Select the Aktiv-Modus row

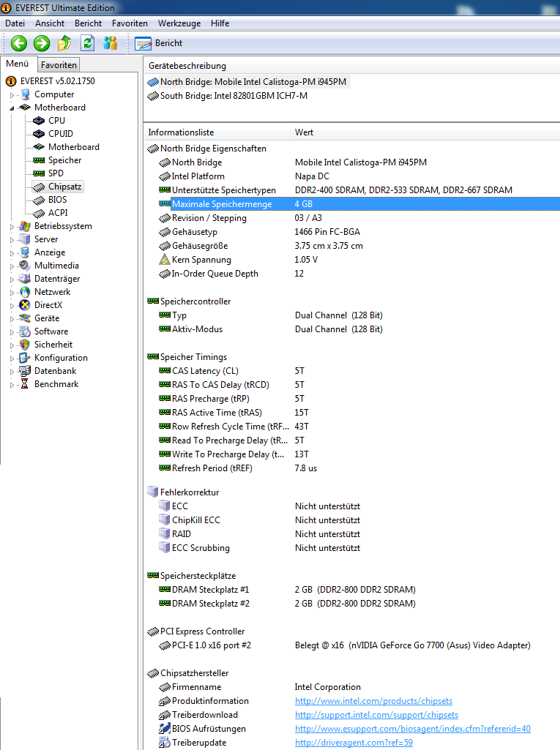(x=352, y=329)
